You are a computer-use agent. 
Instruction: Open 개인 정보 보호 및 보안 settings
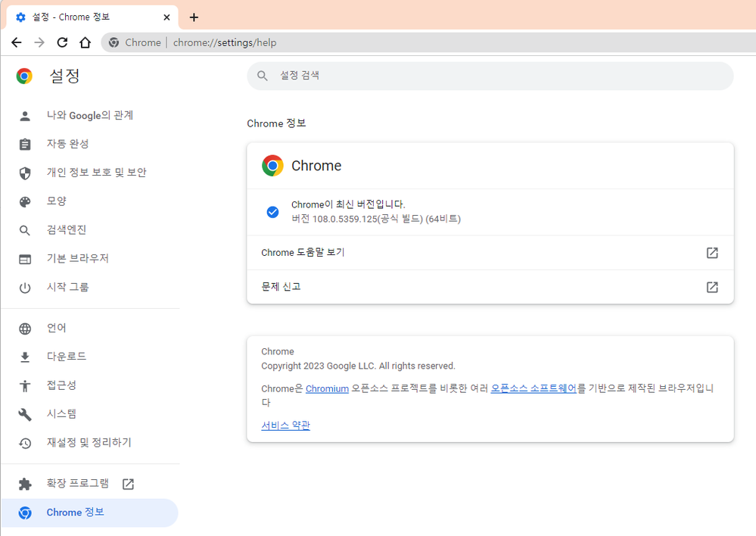point(90,173)
